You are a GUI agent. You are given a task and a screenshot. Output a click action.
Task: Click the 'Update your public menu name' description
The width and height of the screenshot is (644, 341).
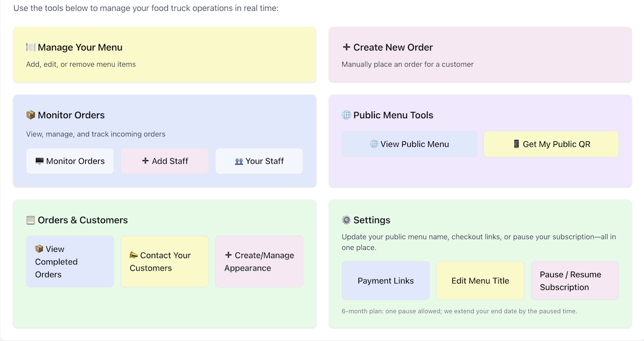coord(479,242)
